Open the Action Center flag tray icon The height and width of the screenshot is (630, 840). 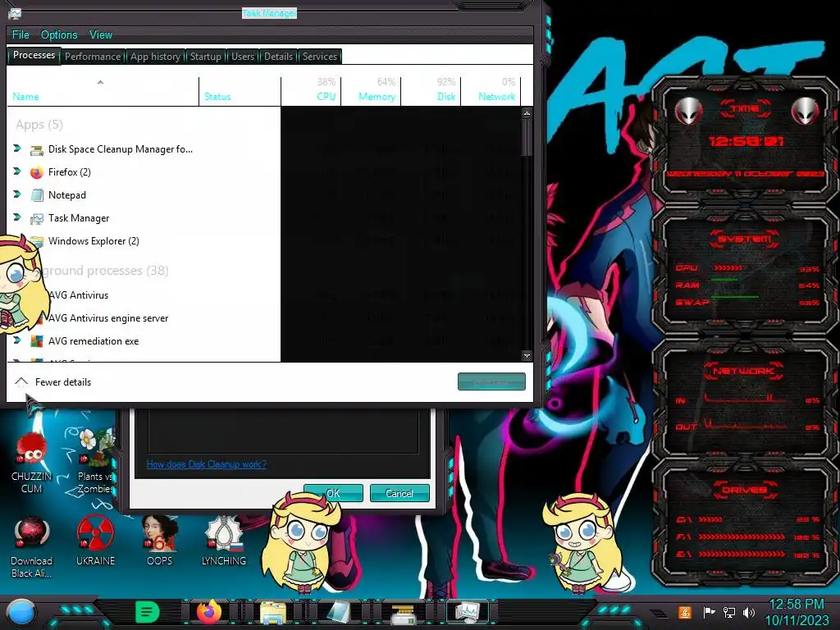709,612
